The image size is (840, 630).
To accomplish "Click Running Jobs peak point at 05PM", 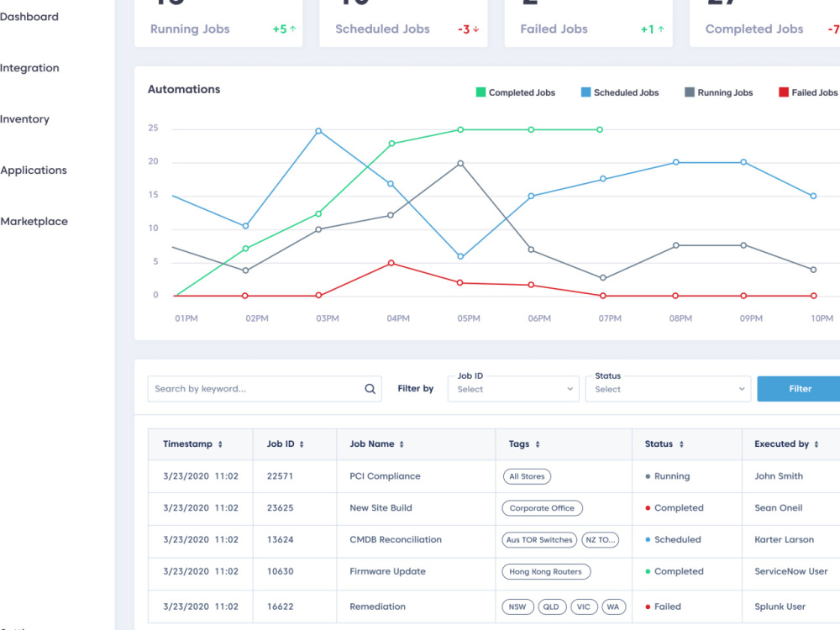I will pos(460,164).
